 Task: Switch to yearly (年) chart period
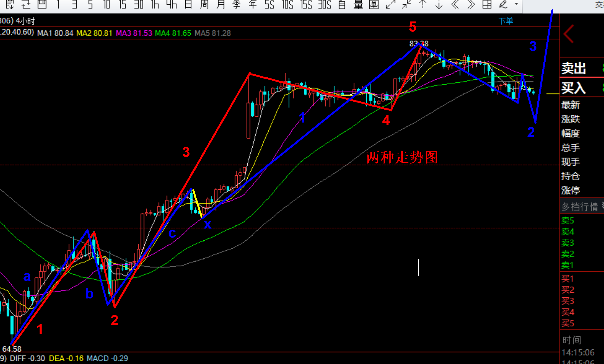point(253,4)
